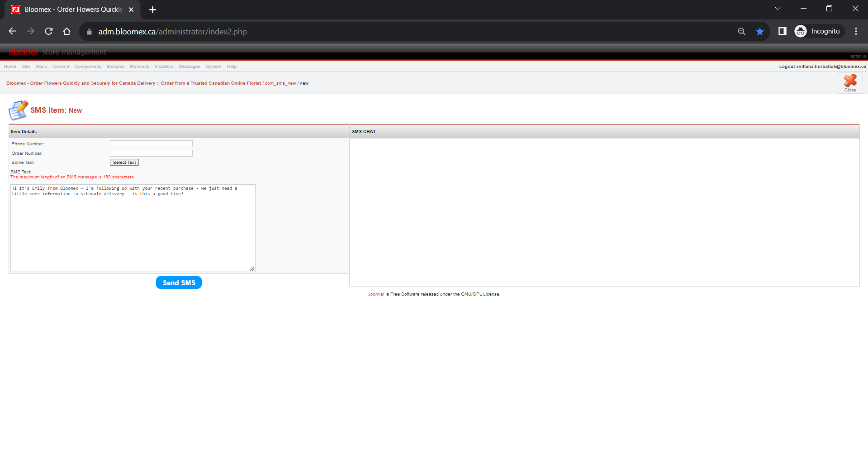
Task: Open the Modules menu
Action: pyautogui.click(x=115, y=67)
